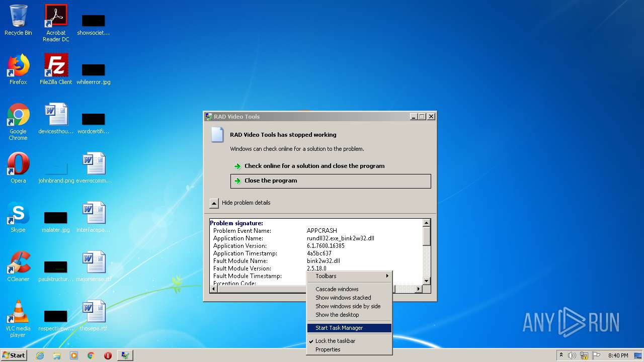Open Chrome from the taskbar
The height and width of the screenshot is (362, 644).
tap(91, 355)
